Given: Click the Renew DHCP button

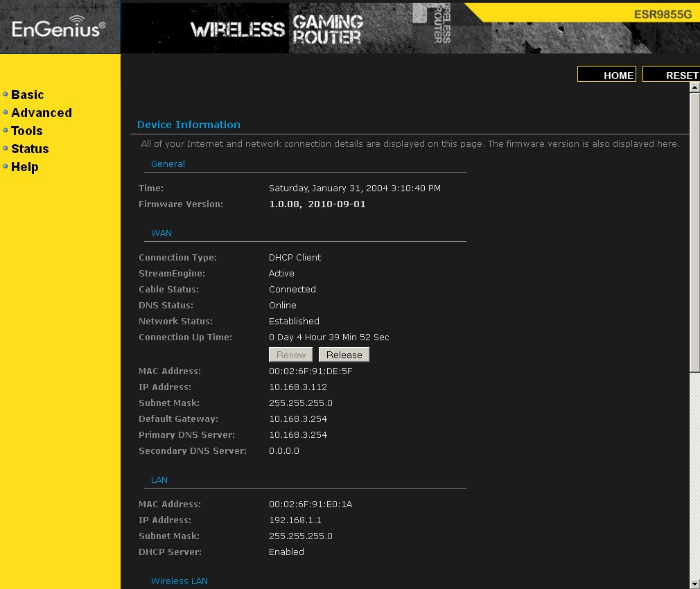Looking at the screenshot, I should 290,355.
